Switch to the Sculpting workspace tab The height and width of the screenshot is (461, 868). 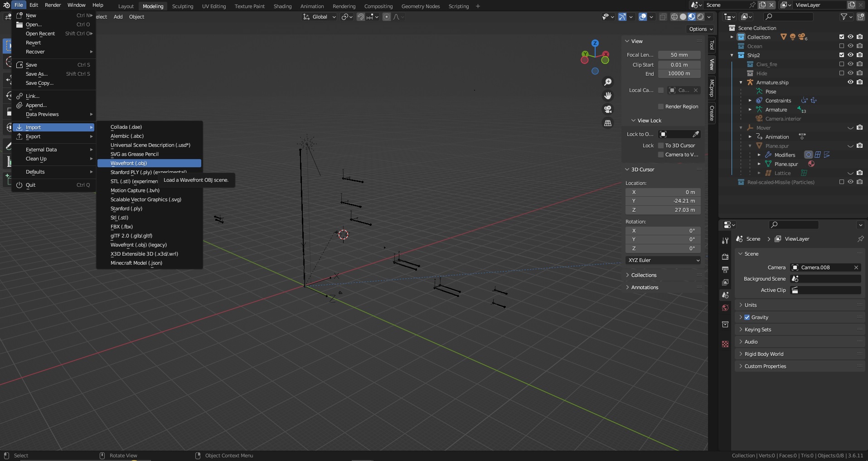click(x=183, y=6)
